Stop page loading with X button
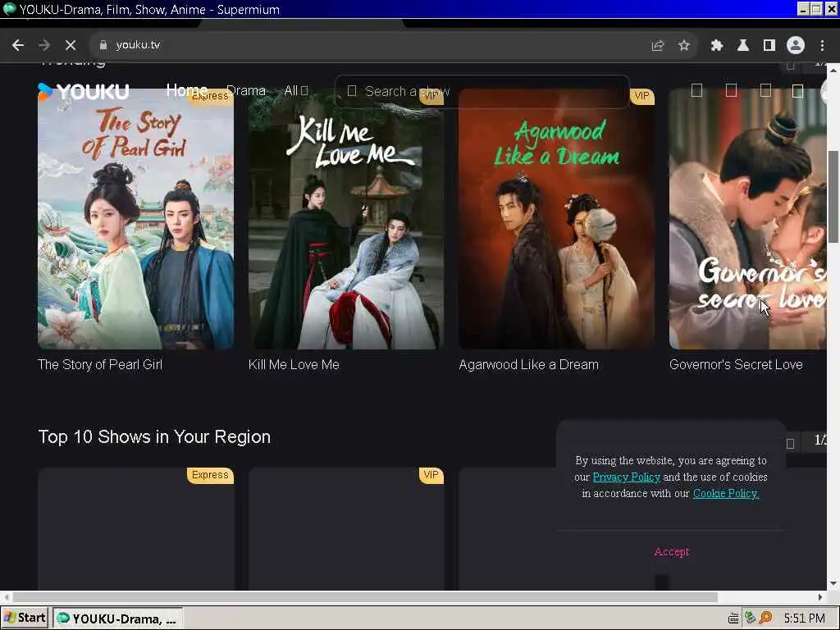The width and height of the screenshot is (840, 630). point(71,45)
